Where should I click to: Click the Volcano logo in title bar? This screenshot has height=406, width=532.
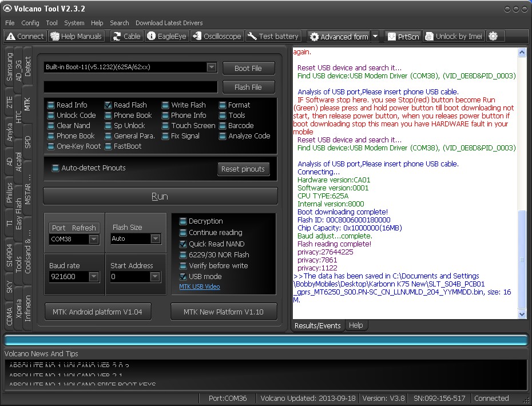(7, 8)
